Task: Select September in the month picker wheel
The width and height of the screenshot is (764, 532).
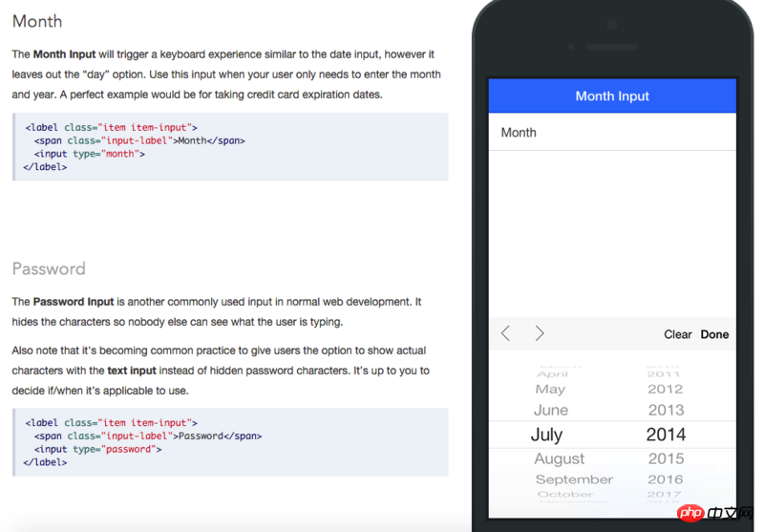Action: [x=574, y=479]
